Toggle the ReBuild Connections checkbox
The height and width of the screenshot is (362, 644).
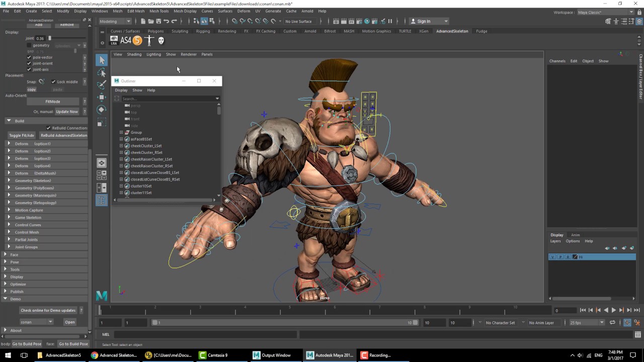coord(48,128)
